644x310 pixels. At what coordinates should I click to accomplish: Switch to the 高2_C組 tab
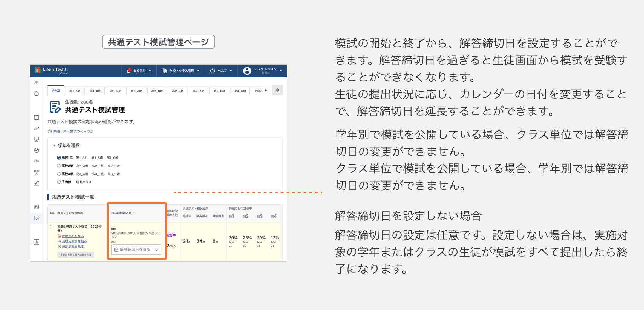[178, 91]
